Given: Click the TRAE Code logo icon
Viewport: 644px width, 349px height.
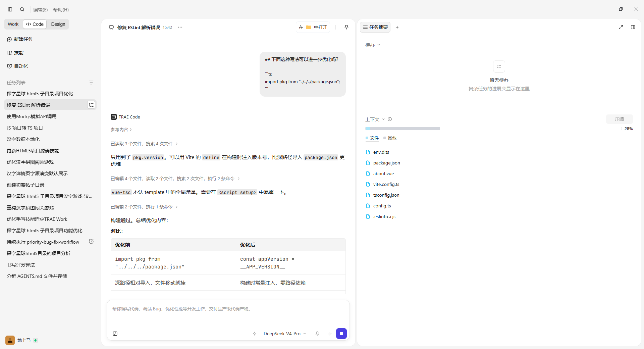Looking at the screenshot, I should click(114, 117).
